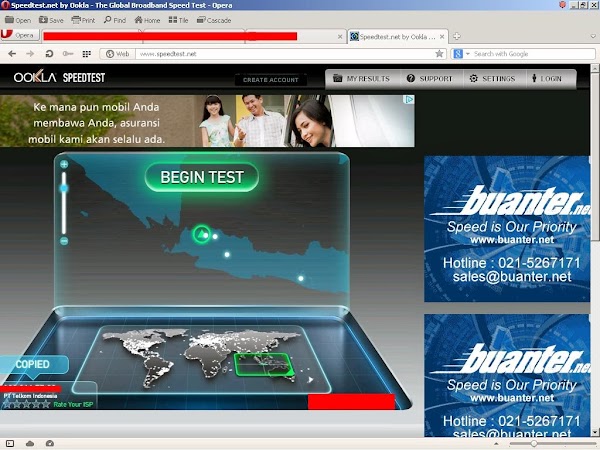Zoom out the map with minus
Viewport: 600px width, 450px height.
coord(64,241)
